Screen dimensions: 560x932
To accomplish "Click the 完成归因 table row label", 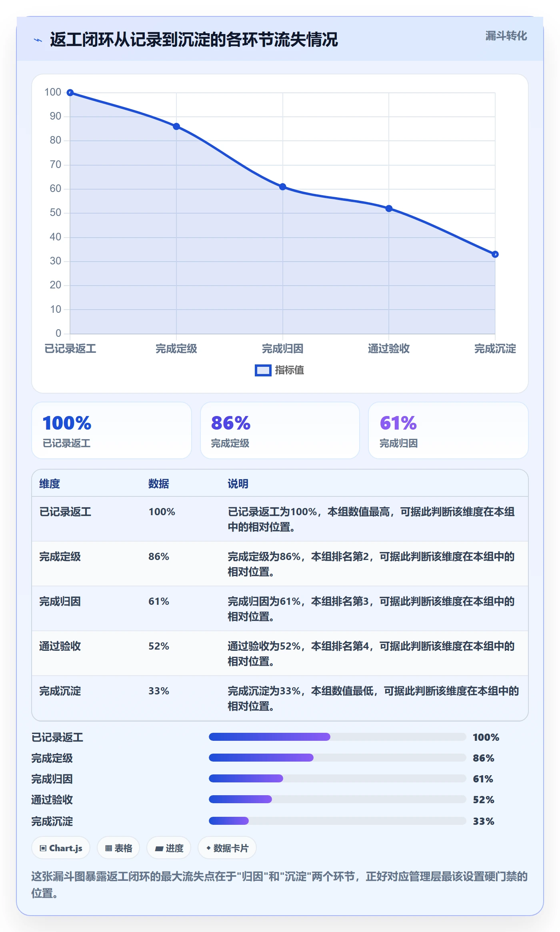I will pyautogui.click(x=60, y=601).
